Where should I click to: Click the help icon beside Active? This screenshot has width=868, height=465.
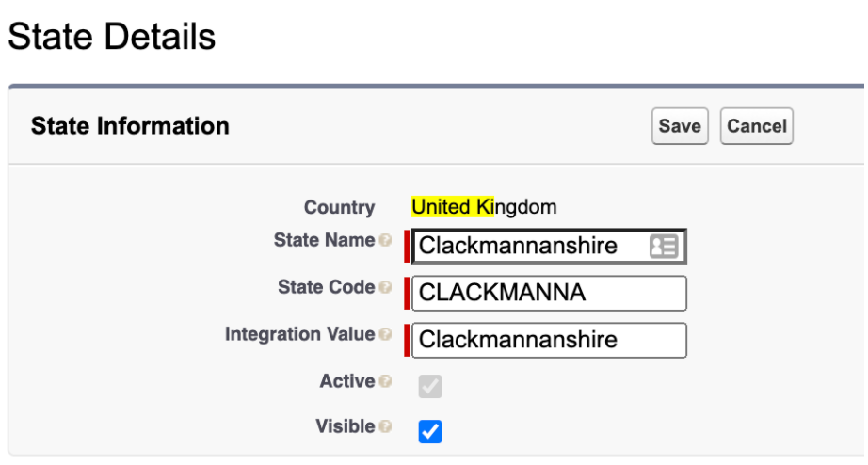386,381
